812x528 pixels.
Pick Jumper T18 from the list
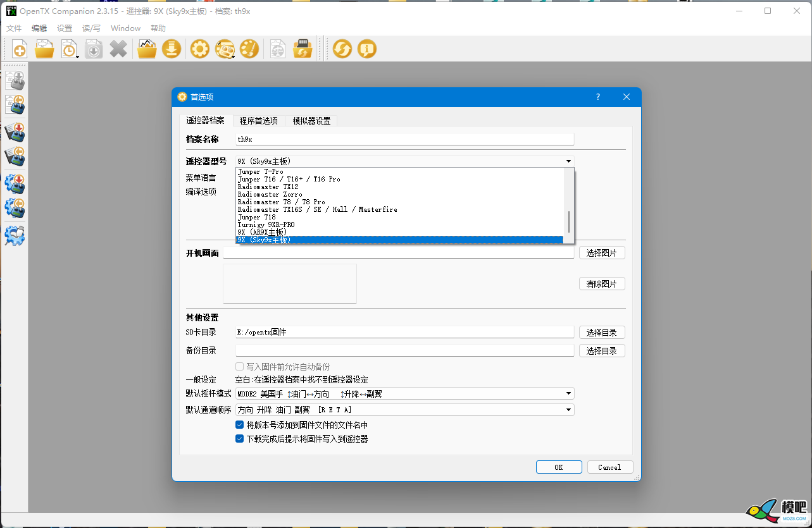(399, 217)
